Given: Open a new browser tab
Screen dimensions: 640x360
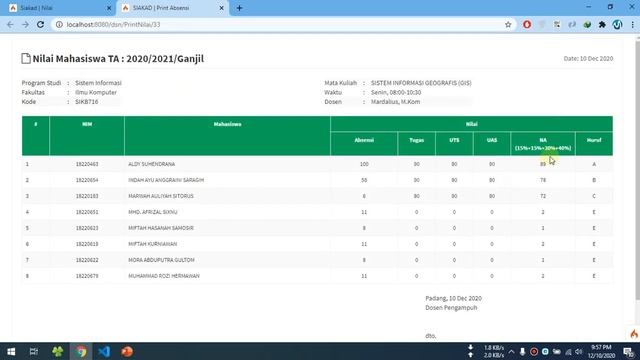Looking at the screenshot, I should pos(239,8).
